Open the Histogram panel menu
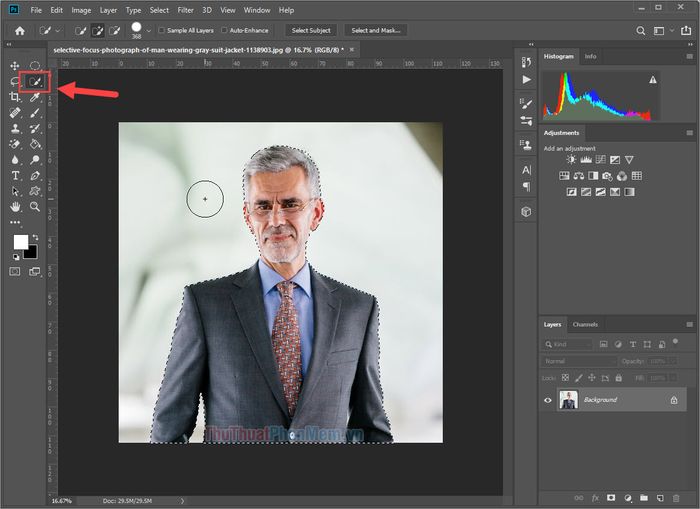The width and height of the screenshot is (700, 509). 689,57
